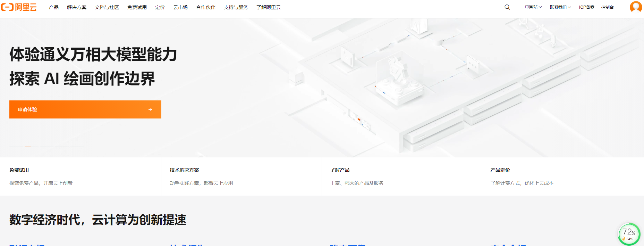Open the 支持与服务 menu
The height and width of the screenshot is (246, 644).
tap(236, 7)
